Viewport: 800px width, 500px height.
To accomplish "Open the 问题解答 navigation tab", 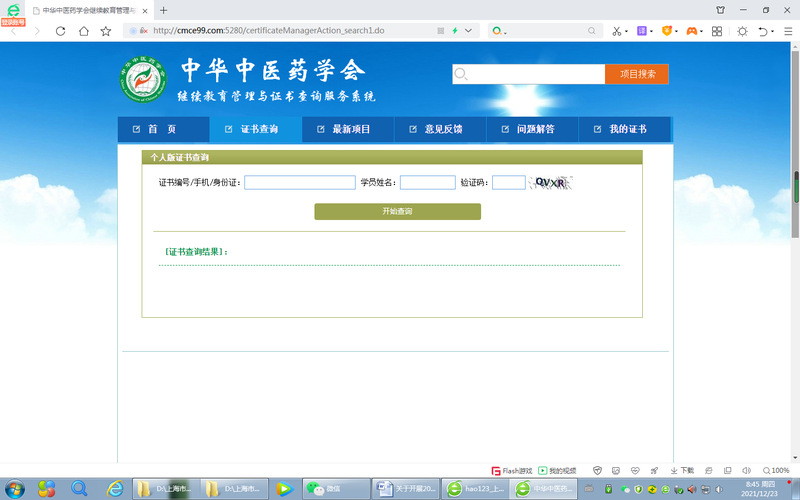I will pos(532,129).
